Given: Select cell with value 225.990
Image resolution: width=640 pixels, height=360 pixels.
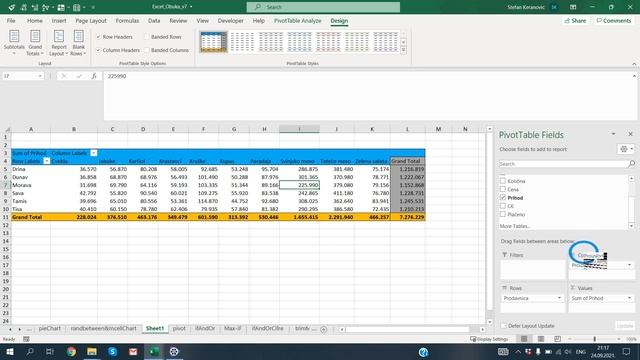Looking at the screenshot, I should click(299, 185).
